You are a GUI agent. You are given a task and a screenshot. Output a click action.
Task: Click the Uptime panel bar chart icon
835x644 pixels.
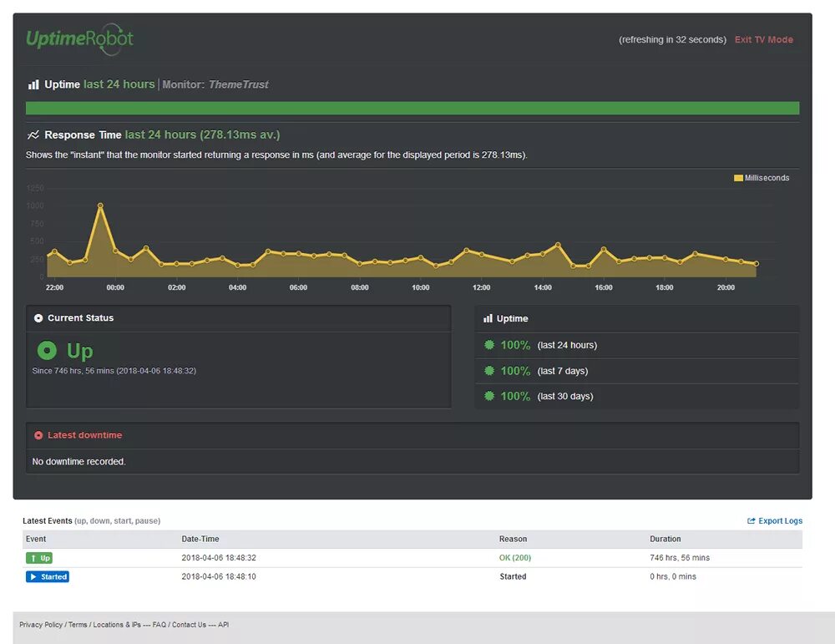[488, 318]
